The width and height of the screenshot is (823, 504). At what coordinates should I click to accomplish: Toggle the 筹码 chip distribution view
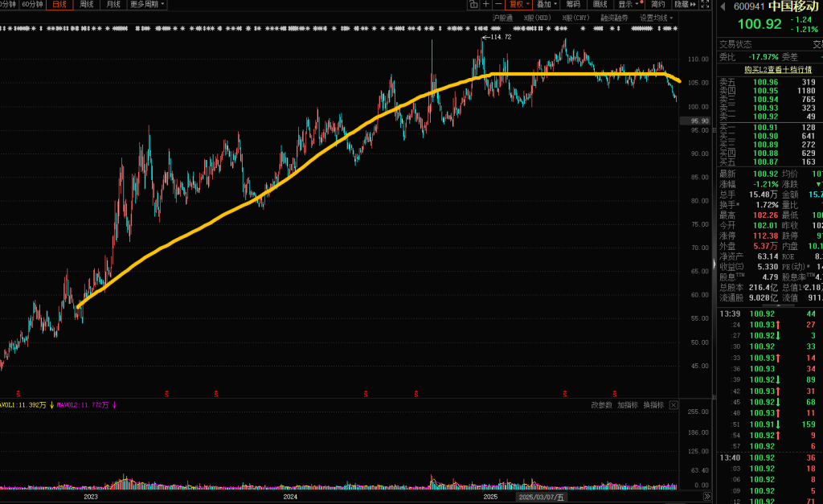click(x=572, y=5)
